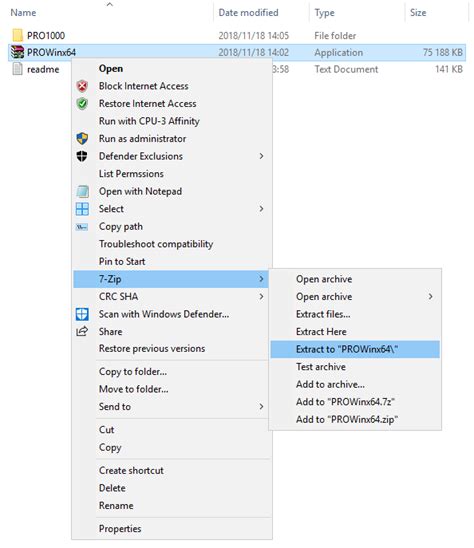474x548 pixels.
Task: Sort by the Date modified column header
Action: (249, 13)
